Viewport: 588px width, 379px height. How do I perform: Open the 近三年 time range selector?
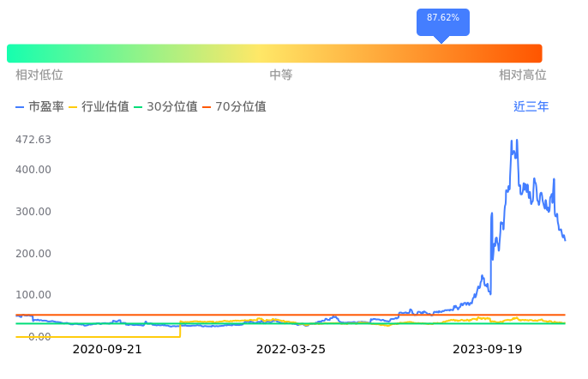[531, 107]
